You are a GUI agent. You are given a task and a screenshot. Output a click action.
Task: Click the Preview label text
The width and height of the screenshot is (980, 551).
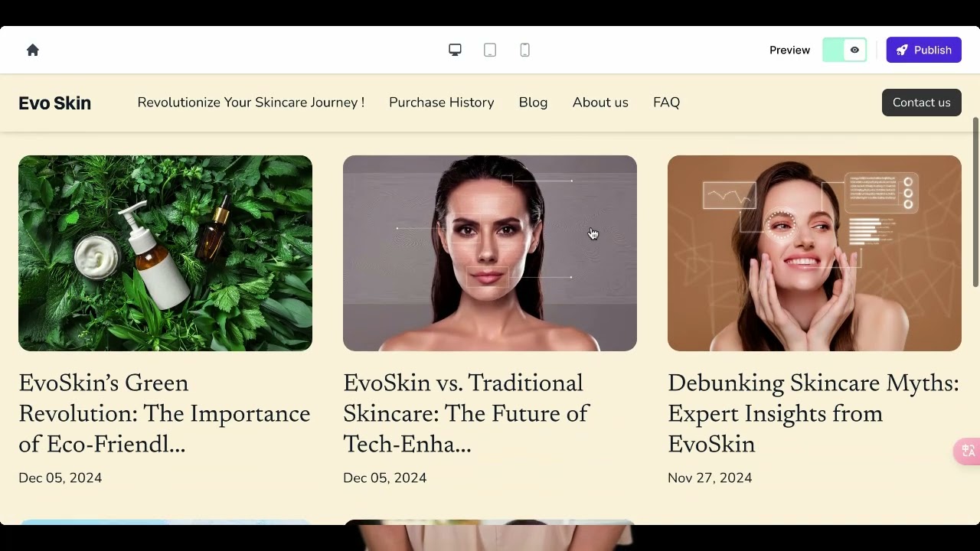(789, 50)
